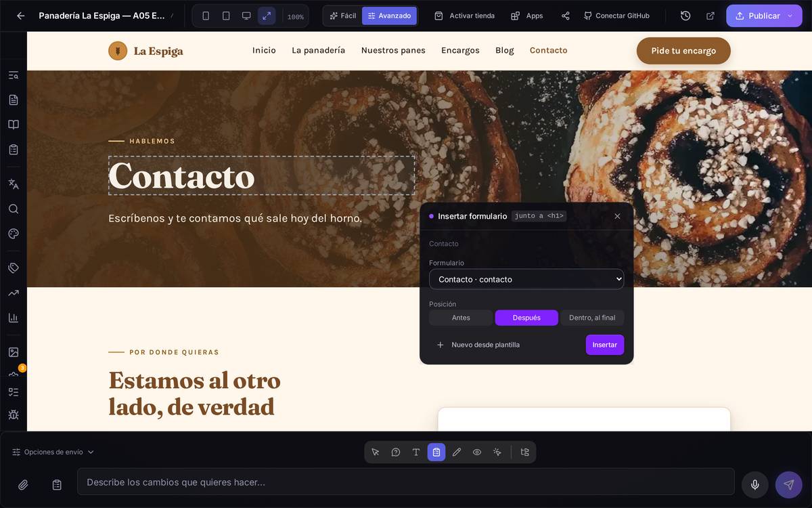This screenshot has height=508, width=812.
Task: Click Conectar GitHub
Action: tap(616, 16)
